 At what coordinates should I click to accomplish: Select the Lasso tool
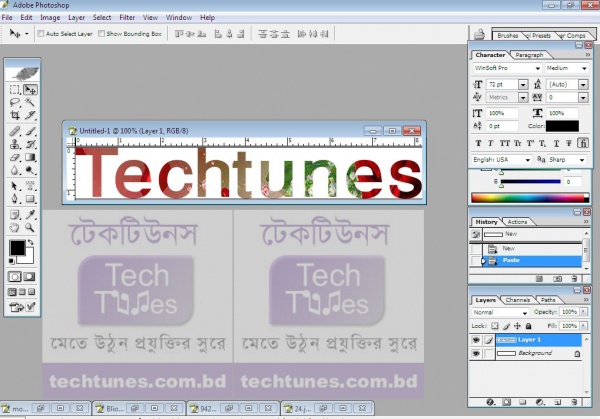pyautogui.click(x=15, y=102)
